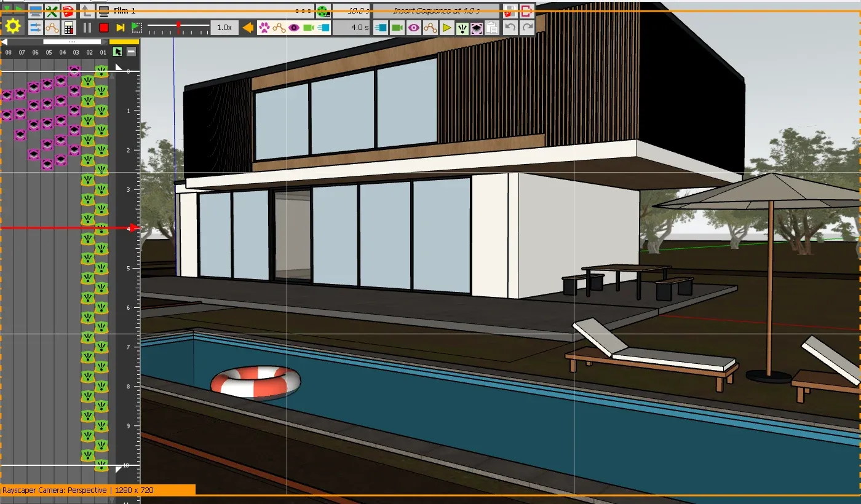
Task: Click the red SketchUp box icon
Action: point(68,11)
